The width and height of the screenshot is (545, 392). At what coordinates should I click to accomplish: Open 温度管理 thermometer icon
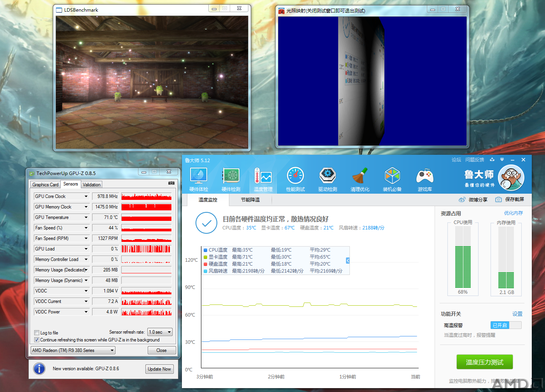click(263, 176)
